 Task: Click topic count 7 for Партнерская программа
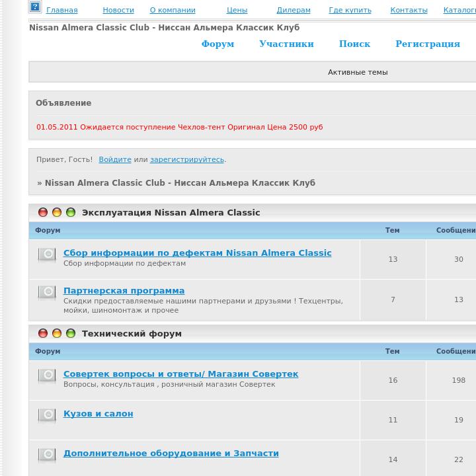[x=393, y=299]
